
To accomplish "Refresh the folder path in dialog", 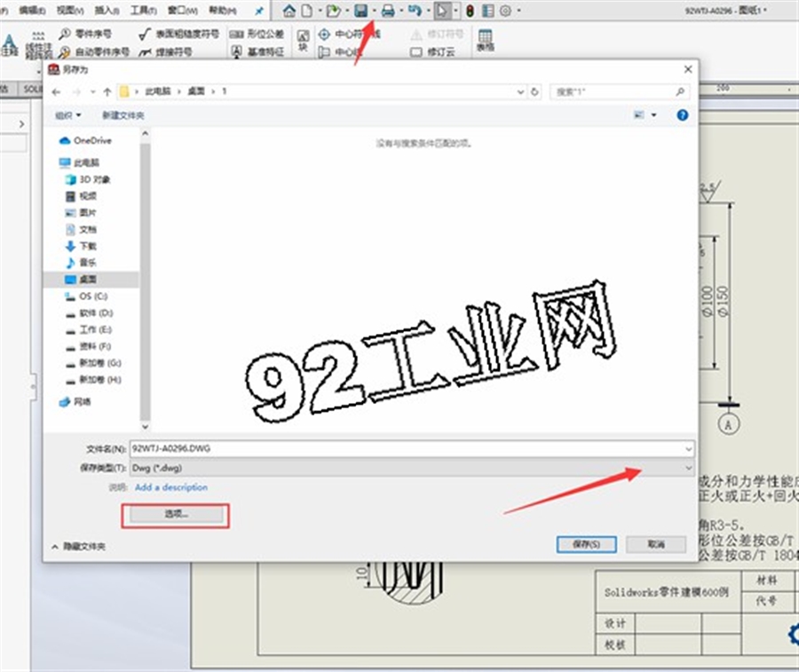I will pyautogui.click(x=534, y=92).
